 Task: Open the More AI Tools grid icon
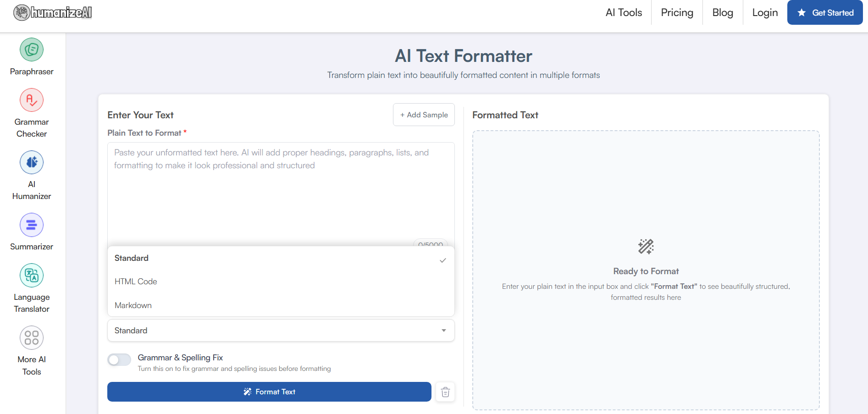[32, 338]
